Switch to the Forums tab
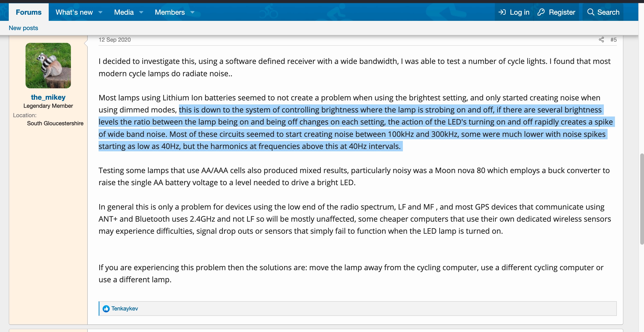The width and height of the screenshot is (644, 332). point(29,12)
